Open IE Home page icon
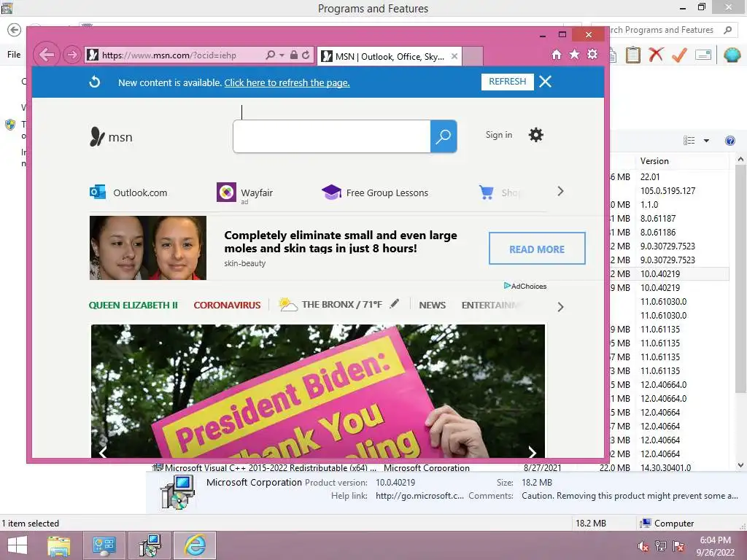747x560 pixels. tap(557, 55)
